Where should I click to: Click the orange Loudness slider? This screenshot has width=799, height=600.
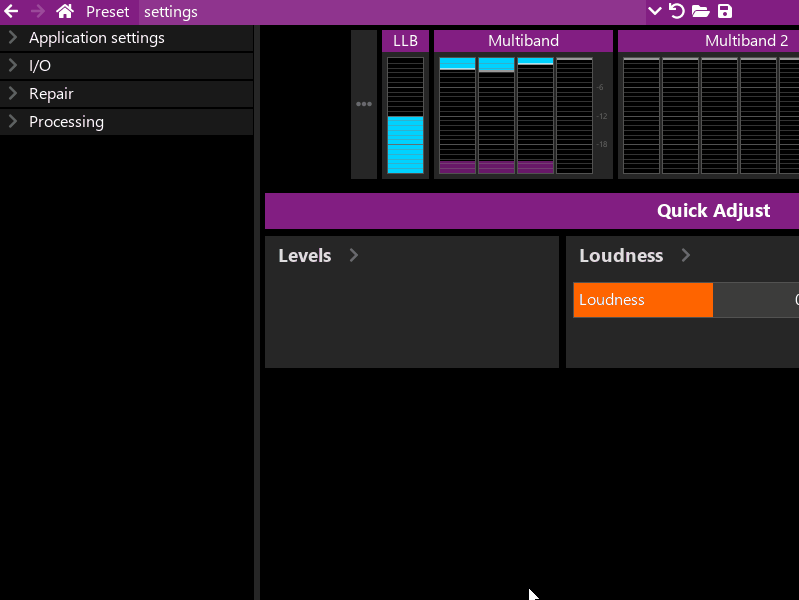click(643, 300)
